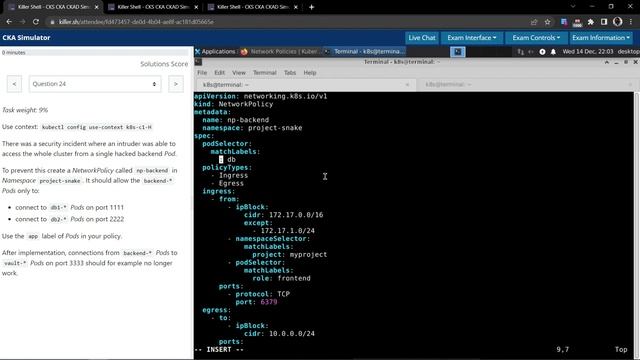Open the terminal Tabs menu
The image size is (640, 360).
[290, 73]
